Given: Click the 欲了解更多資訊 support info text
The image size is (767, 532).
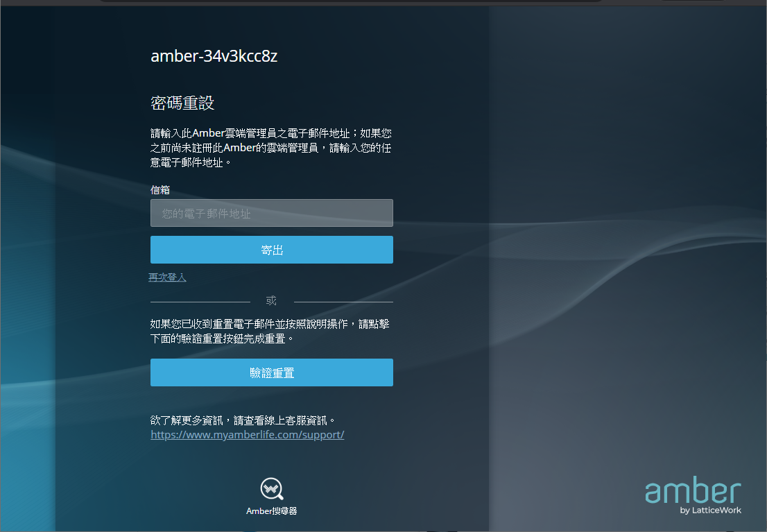Looking at the screenshot, I should coord(243,420).
